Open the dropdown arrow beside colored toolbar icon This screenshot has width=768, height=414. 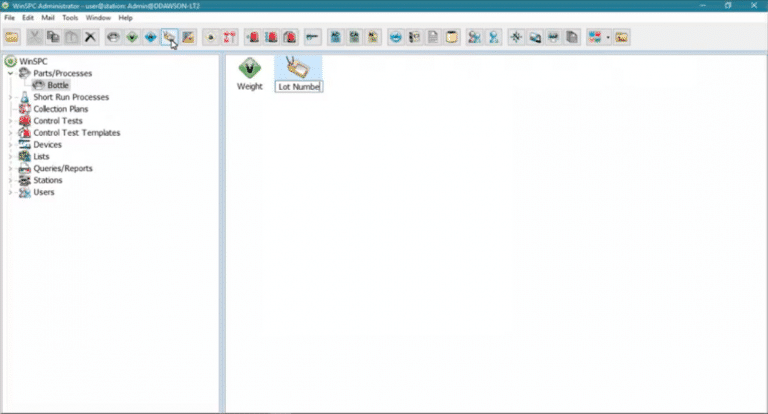(x=608, y=37)
